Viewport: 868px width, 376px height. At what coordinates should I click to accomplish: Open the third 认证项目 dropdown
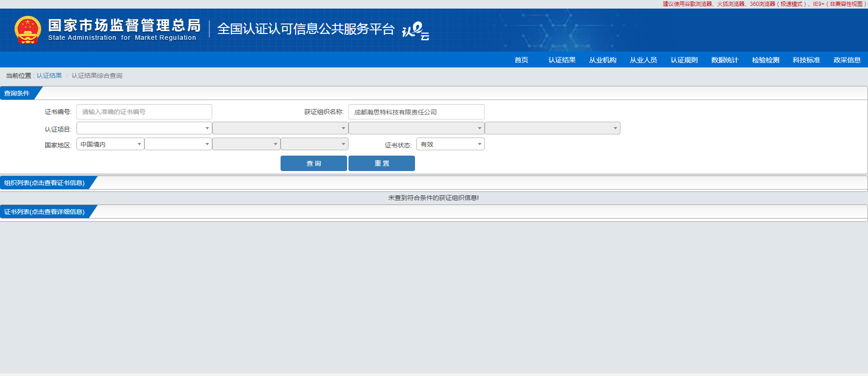click(416, 128)
